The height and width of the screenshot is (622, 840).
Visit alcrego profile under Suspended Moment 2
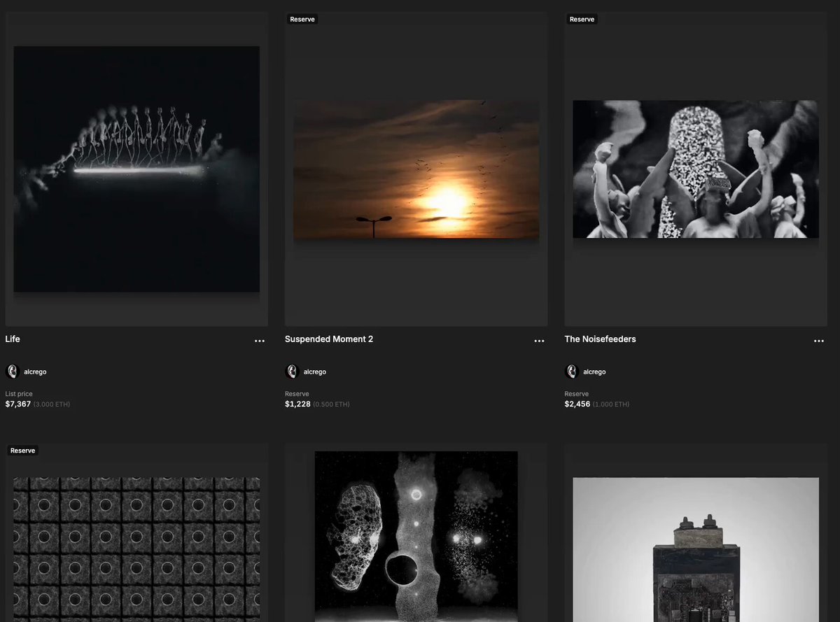(315, 372)
